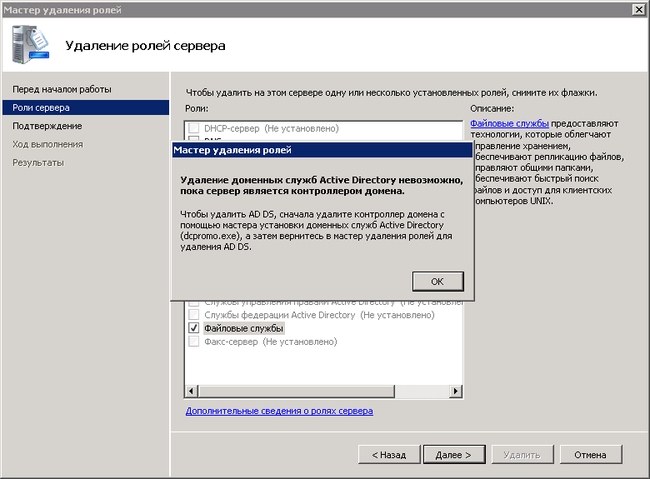Click the Службы федерации Active Directory row text
Image resolution: width=650 pixels, height=479 pixels.
point(319,315)
